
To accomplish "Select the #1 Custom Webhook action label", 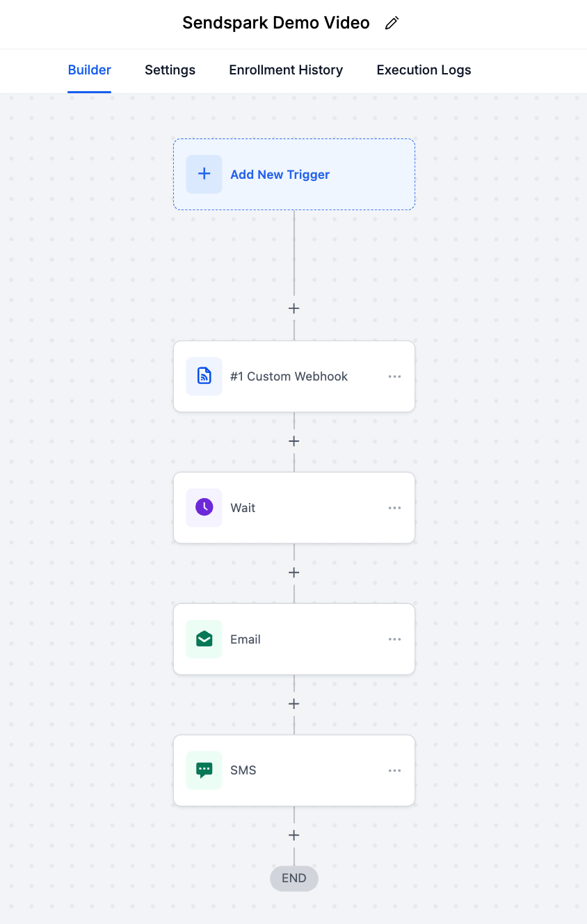I will [289, 376].
